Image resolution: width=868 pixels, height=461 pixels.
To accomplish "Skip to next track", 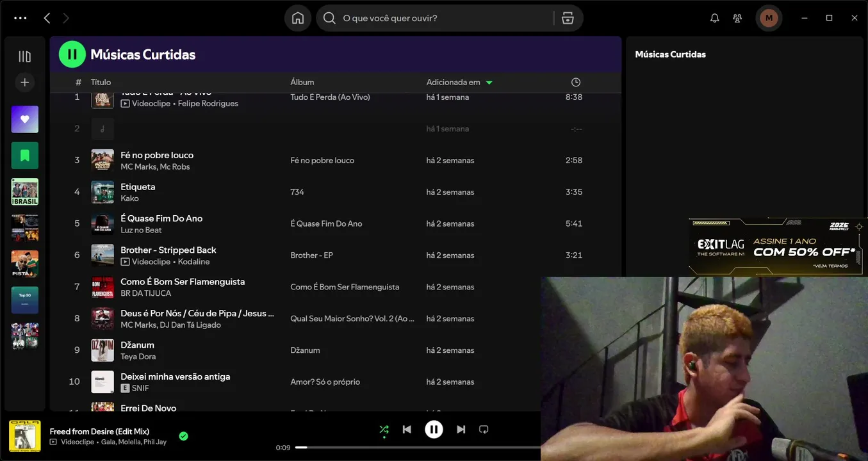I will 461,430.
